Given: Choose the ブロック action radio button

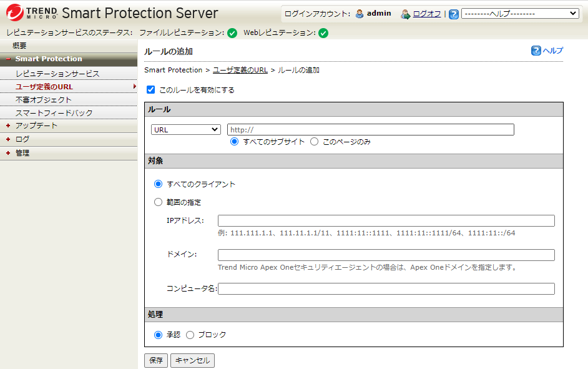Looking at the screenshot, I should click(190, 335).
